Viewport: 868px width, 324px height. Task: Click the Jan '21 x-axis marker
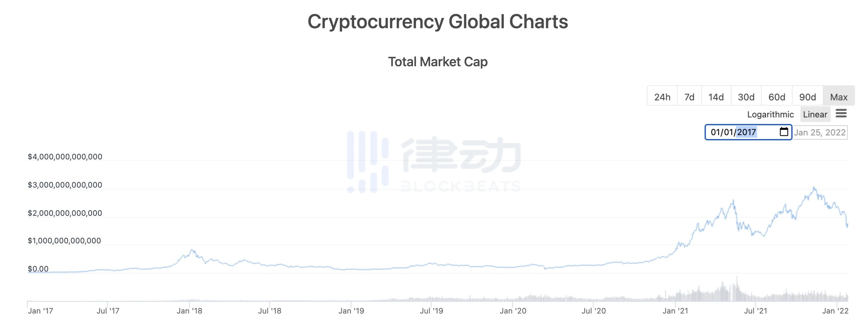[675, 311]
